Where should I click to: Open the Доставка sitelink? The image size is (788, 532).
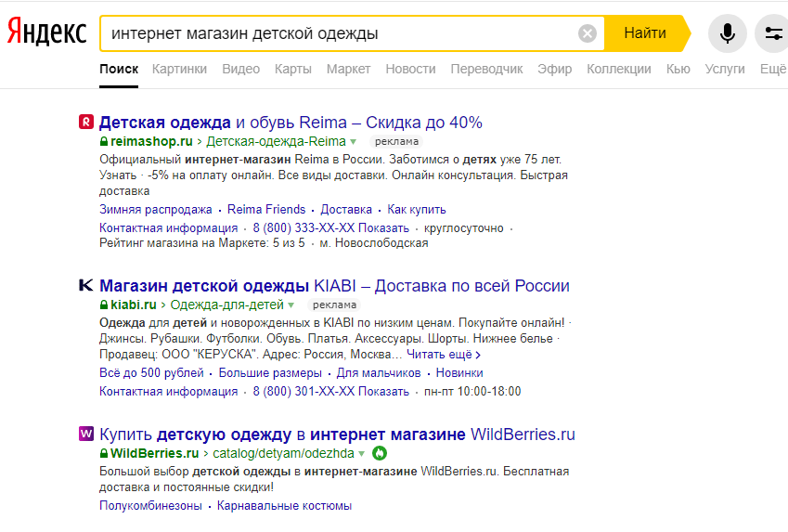click(346, 209)
